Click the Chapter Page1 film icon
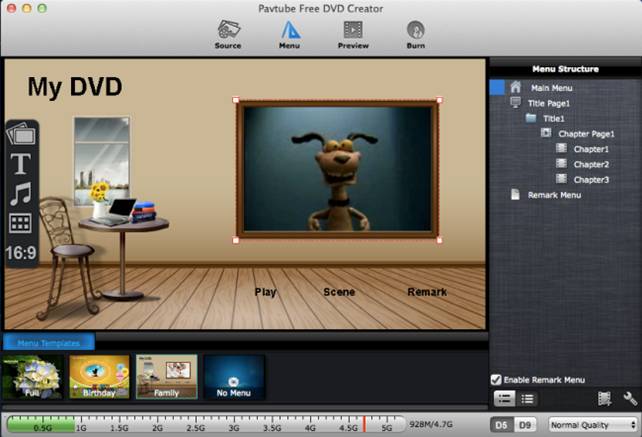The width and height of the screenshot is (642, 437). [x=546, y=133]
